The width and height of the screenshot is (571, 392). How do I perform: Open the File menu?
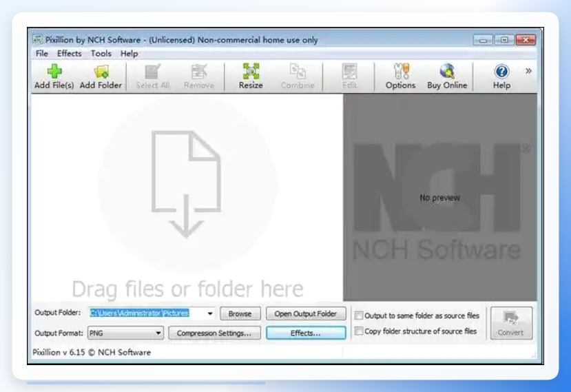tap(42, 54)
